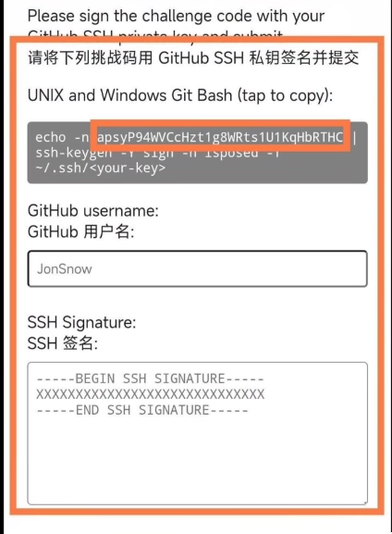
Task: Click the END SSH SIGNATURE placeholder line
Action: [x=142, y=410]
